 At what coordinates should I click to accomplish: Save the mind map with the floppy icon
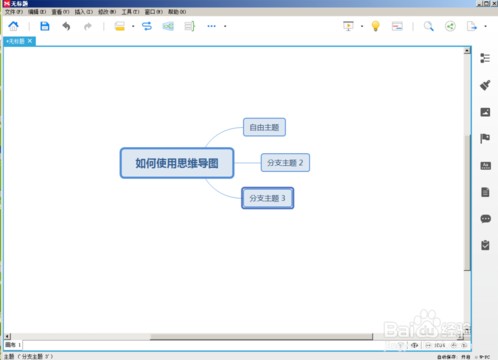click(x=45, y=26)
